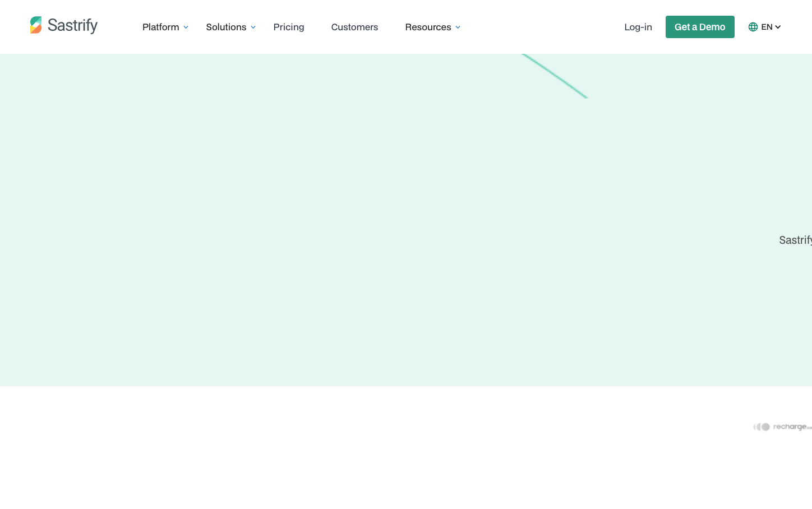Click the globe language icon
This screenshot has height=509, width=812.
(753, 27)
